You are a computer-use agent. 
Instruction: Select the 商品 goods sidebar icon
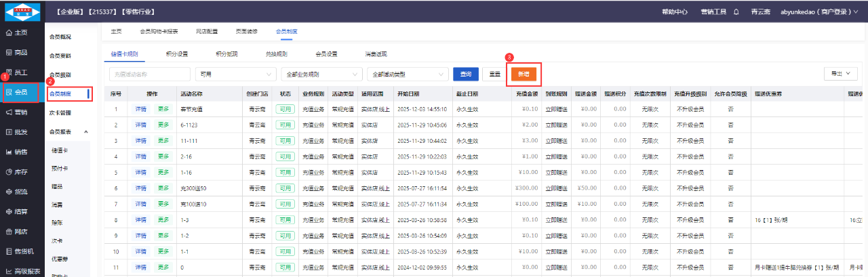[9, 52]
